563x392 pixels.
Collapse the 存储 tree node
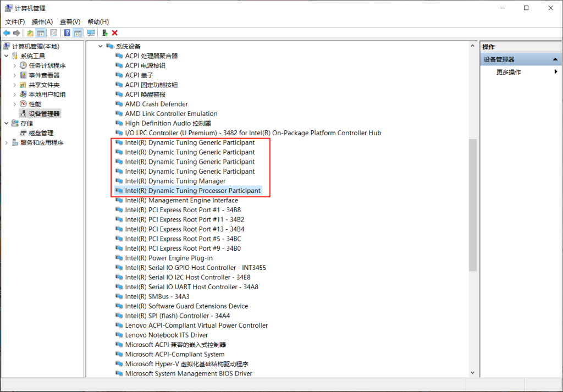[x=7, y=124]
